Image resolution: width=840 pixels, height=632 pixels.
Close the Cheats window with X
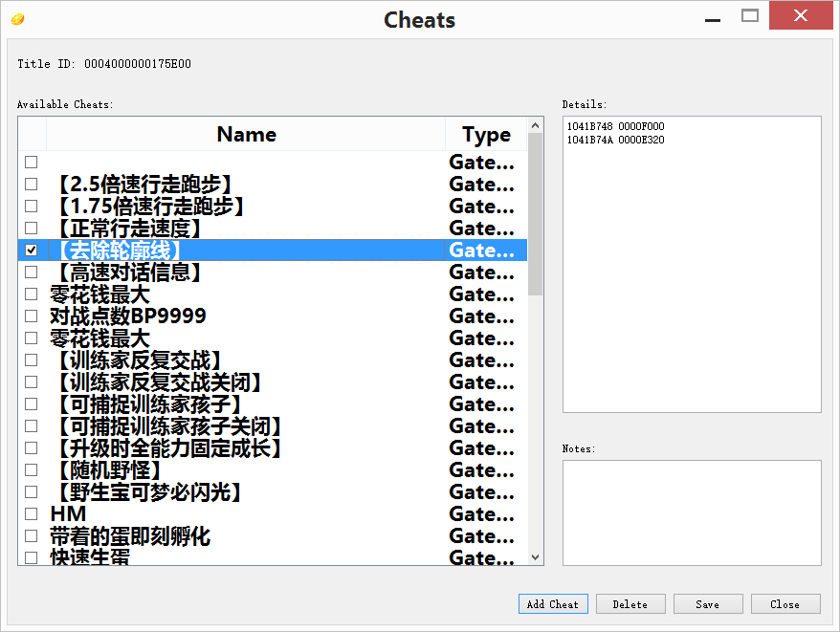tap(801, 15)
